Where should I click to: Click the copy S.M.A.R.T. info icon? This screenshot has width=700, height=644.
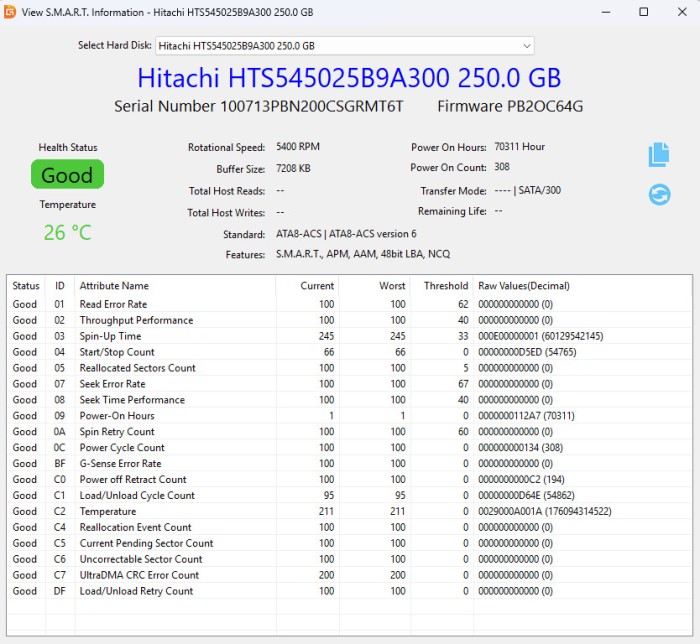(659, 154)
